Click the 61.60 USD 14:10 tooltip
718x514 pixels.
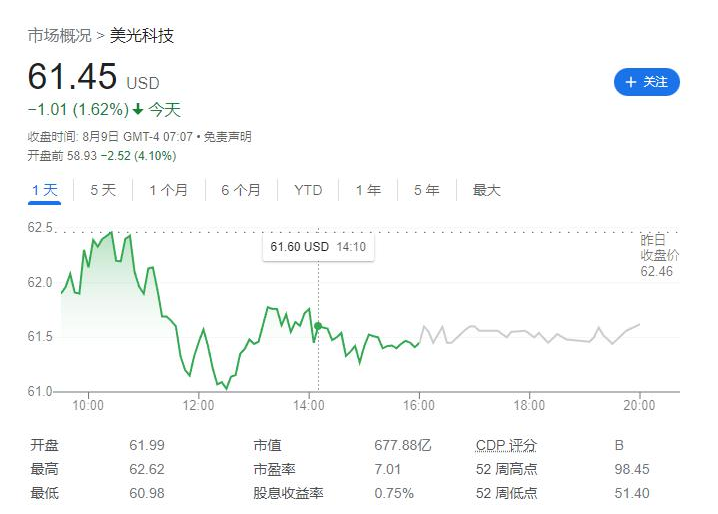click(x=318, y=247)
